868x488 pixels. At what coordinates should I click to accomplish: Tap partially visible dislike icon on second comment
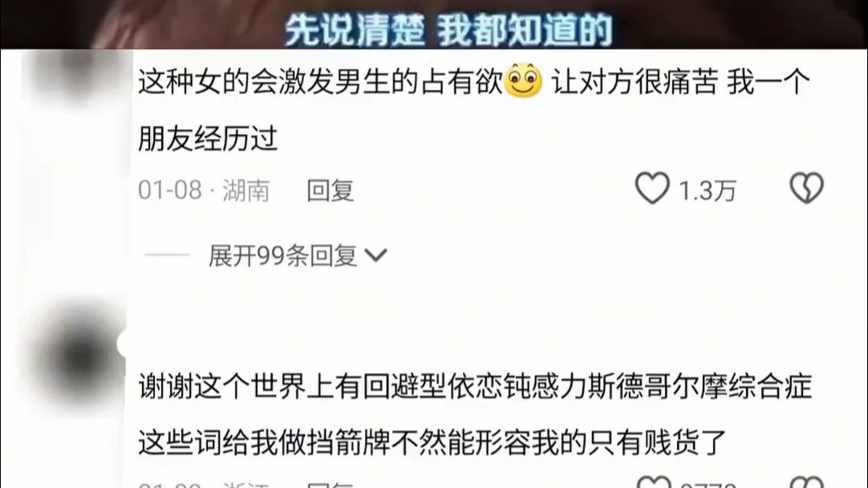click(x=806, y=482)
